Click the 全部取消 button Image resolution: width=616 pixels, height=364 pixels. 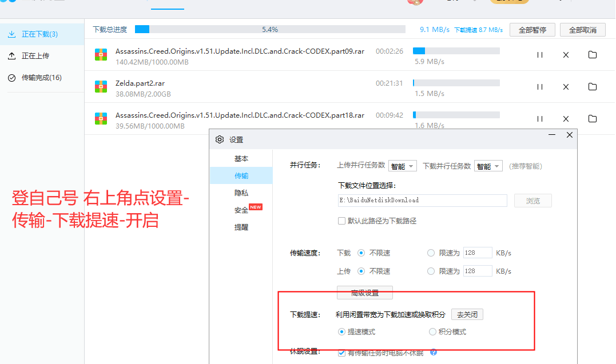(x=583, y=30)
